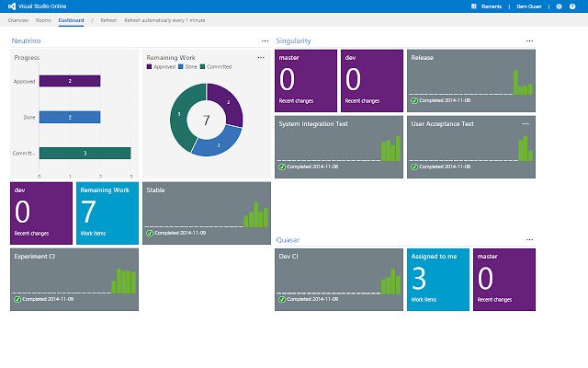Viewport: 588px width, 368px height.
Task: Click the purple Approved donut segment
Action: (230, 102)
